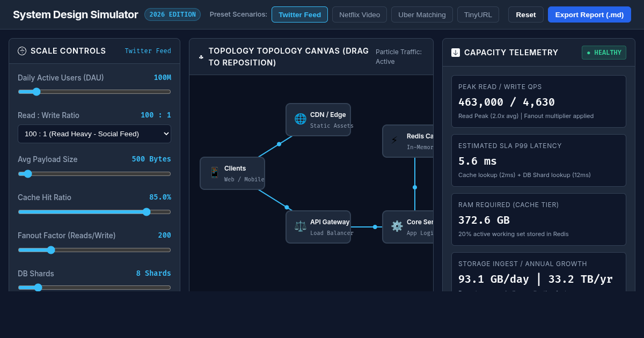Click the Scale Controls panel icon
644x338 pixels.
click(x=22, y=51)
